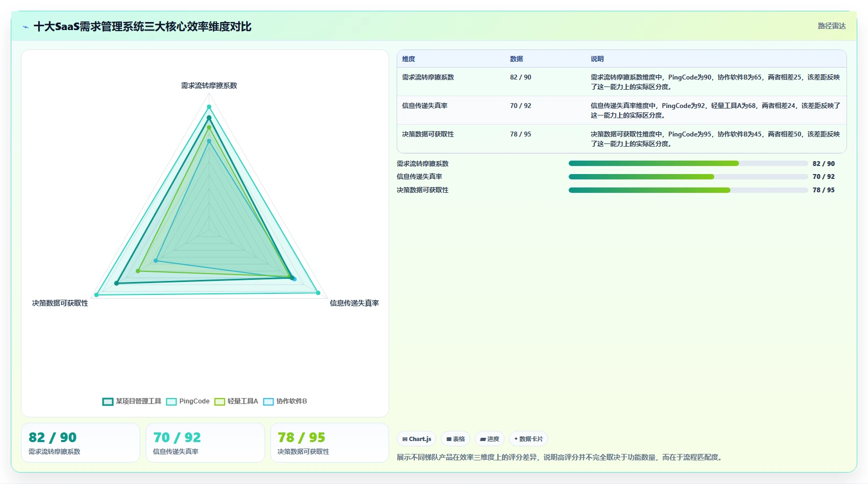Click the 维度 table column header

(x=408, y=59)
